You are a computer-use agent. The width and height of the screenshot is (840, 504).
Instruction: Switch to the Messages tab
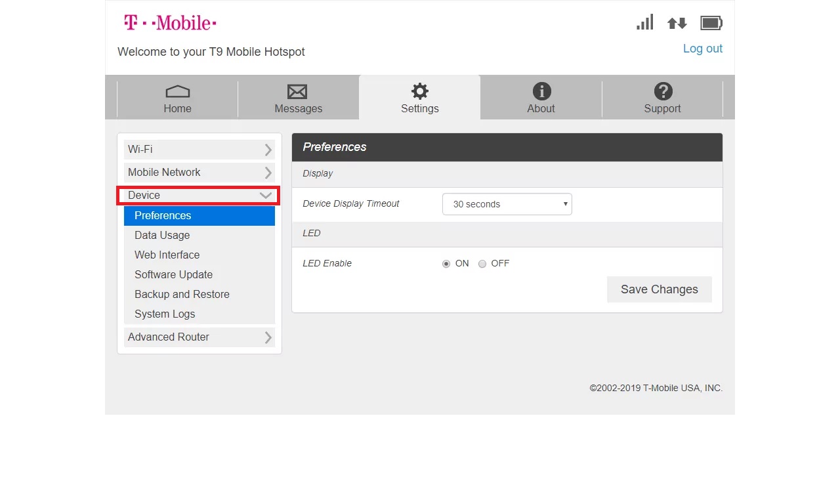pyautogui.click(x=299, y=98)
